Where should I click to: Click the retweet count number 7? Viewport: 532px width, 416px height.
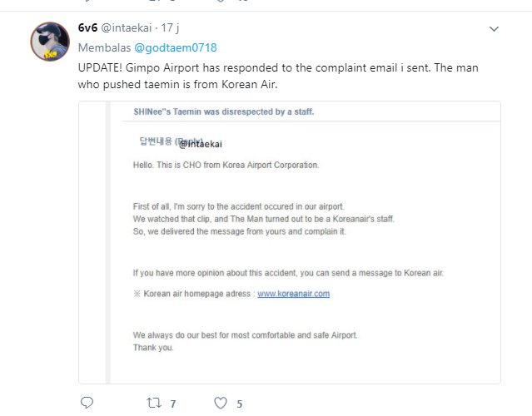pos(172,404)
